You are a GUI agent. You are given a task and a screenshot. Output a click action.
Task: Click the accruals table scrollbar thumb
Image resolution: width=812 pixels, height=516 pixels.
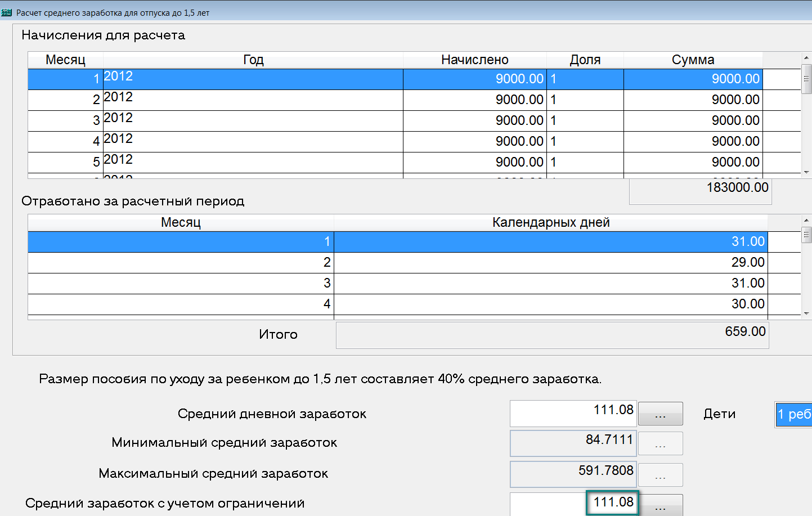pos(806,79)
